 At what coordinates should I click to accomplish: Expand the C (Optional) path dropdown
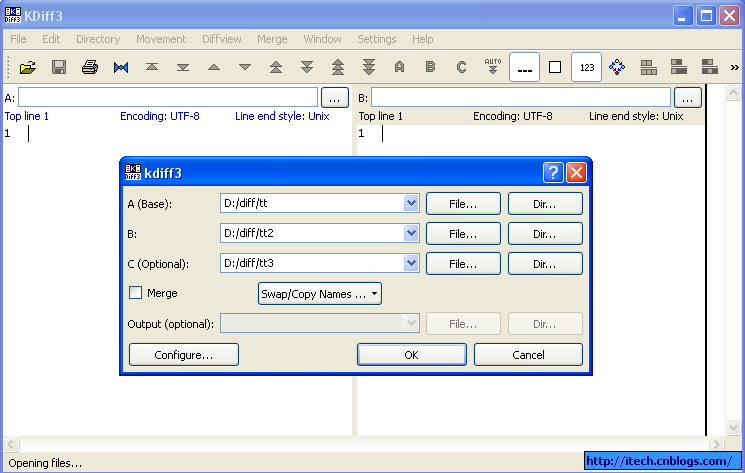[x=411, y=263]
